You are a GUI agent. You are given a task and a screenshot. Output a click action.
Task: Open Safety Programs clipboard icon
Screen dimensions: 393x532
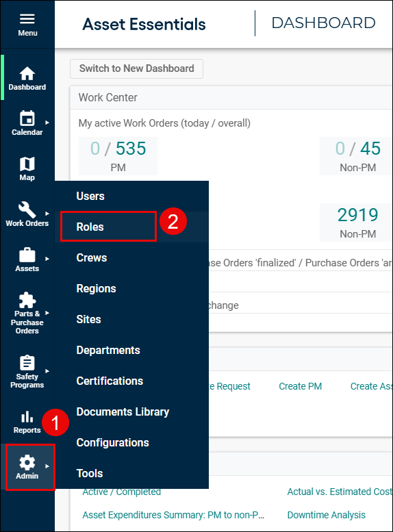pos(27,363)
